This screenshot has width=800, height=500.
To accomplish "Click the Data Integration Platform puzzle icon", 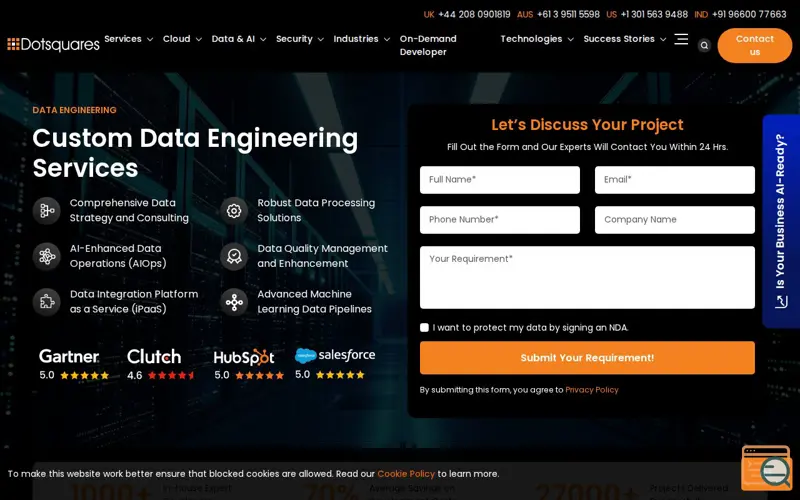I will click(x=47, y=302).
